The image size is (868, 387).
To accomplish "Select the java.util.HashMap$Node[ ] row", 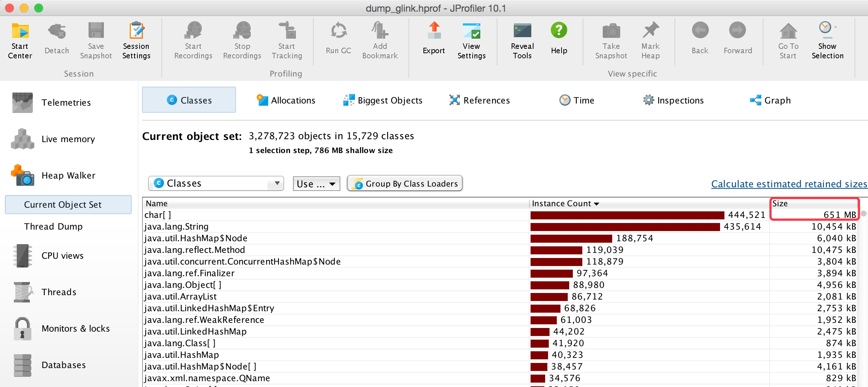I will pyautogui.click(x=500, y=367).
